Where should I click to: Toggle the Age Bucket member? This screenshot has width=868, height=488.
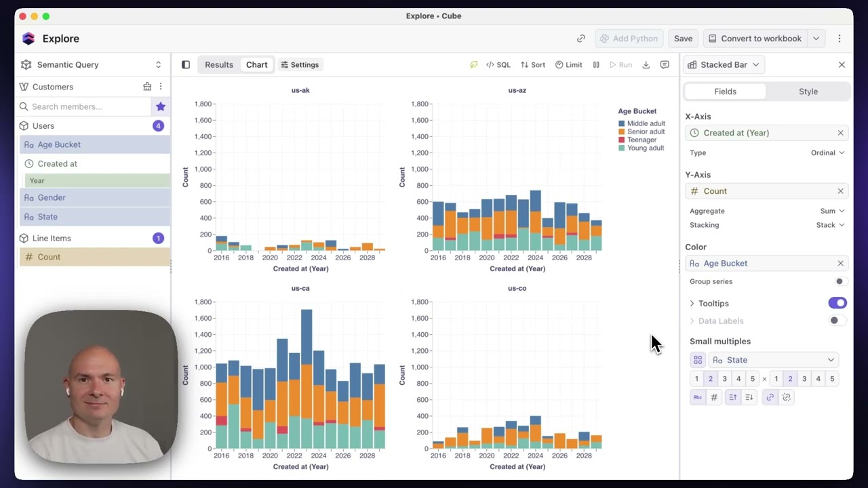point(95,144)
